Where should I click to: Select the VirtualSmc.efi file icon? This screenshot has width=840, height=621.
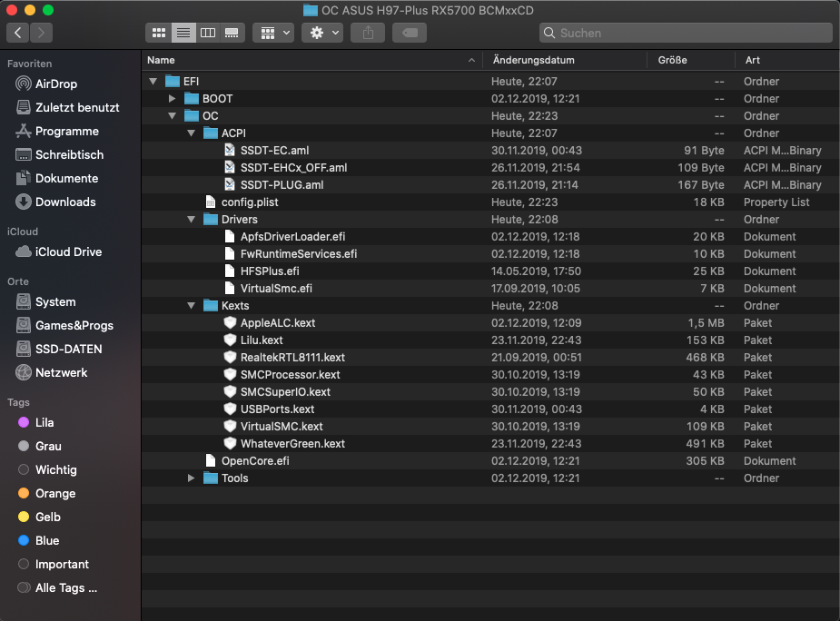tap(229, 289)
